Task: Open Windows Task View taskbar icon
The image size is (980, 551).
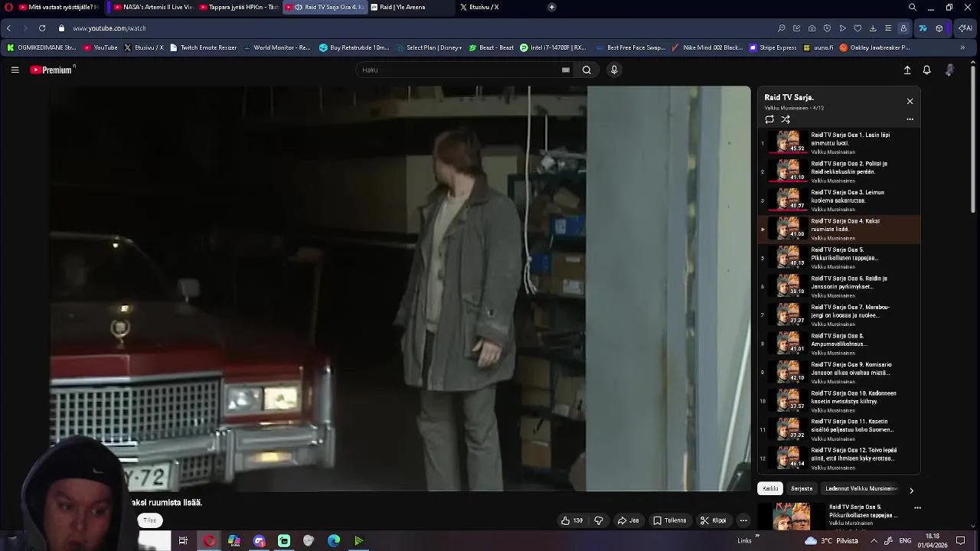Action: (x=183, y=541)
